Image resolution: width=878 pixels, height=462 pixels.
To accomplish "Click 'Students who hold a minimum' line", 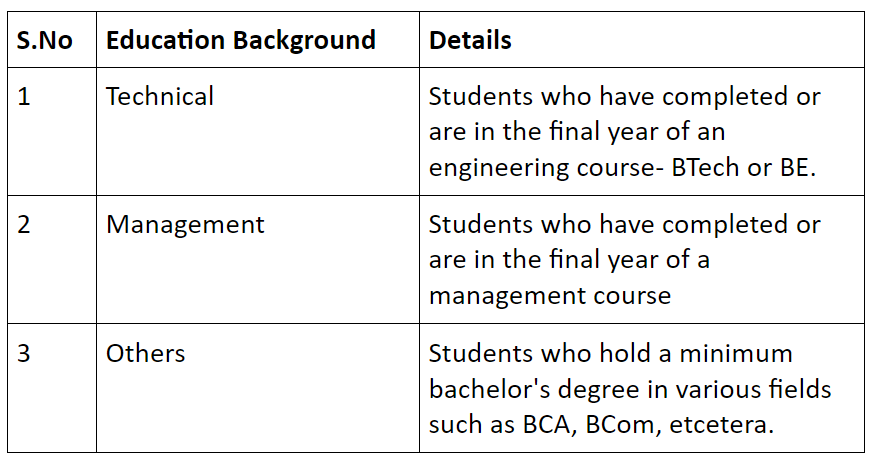I will click(x=611, y=353).
